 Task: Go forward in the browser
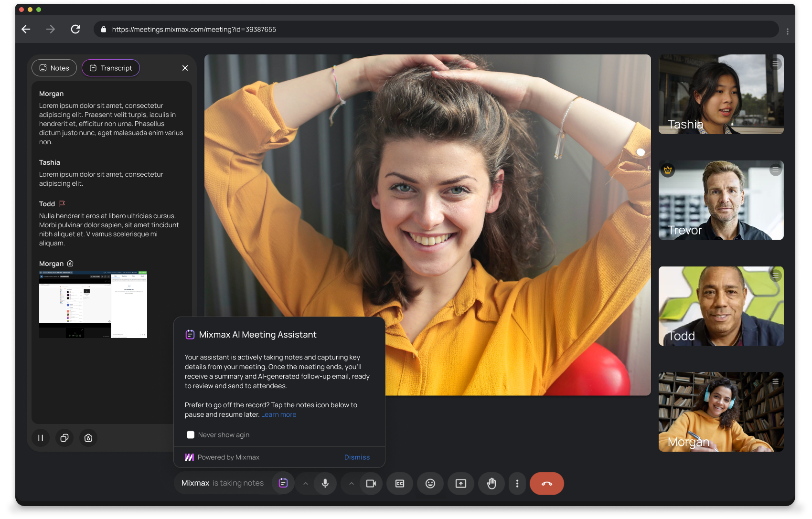(x=51, y=29)
